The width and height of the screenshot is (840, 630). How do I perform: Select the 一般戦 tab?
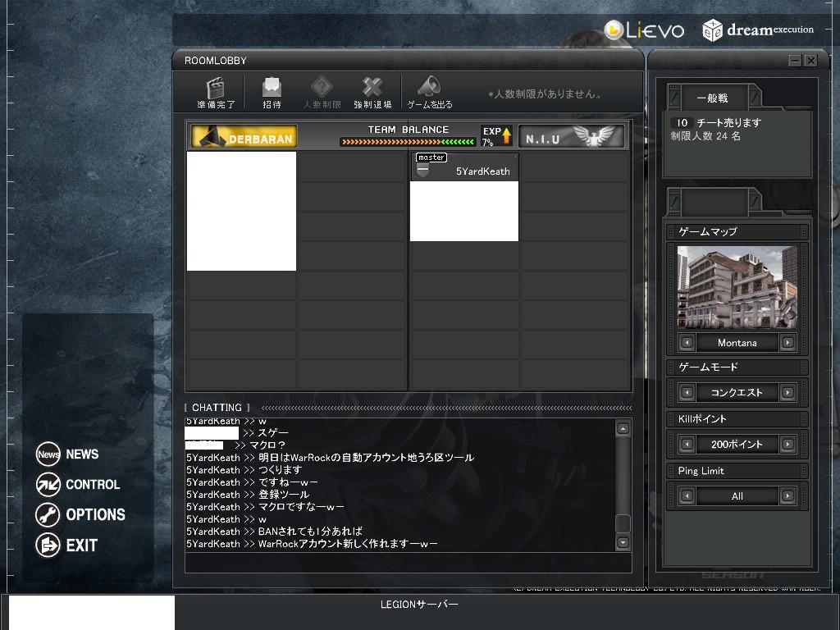click(712, 98)
